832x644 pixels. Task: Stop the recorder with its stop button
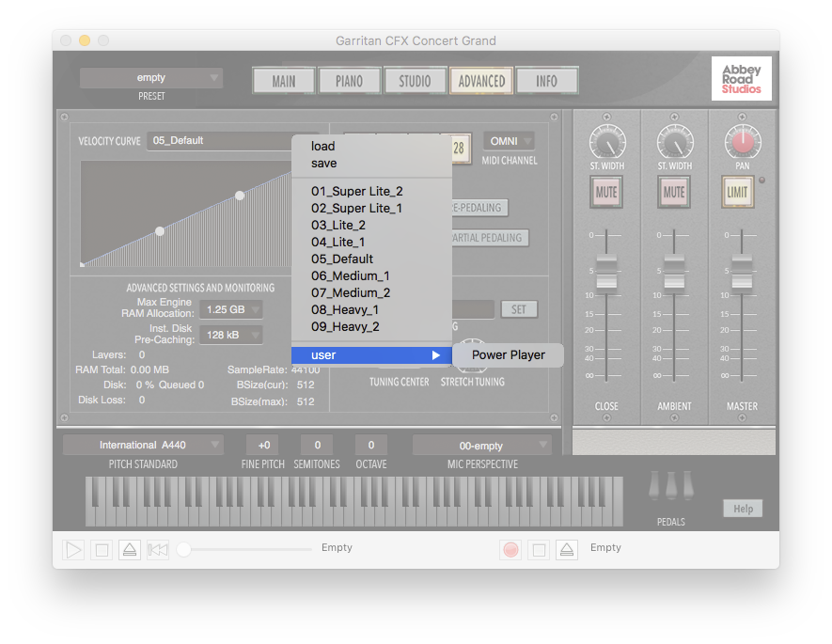tap(539, 550)
